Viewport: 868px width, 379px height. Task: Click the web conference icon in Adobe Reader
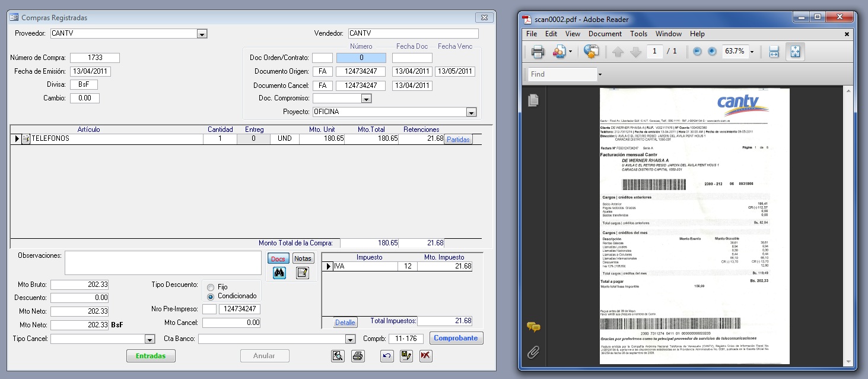pyautogui.click(x=591, y=52)
